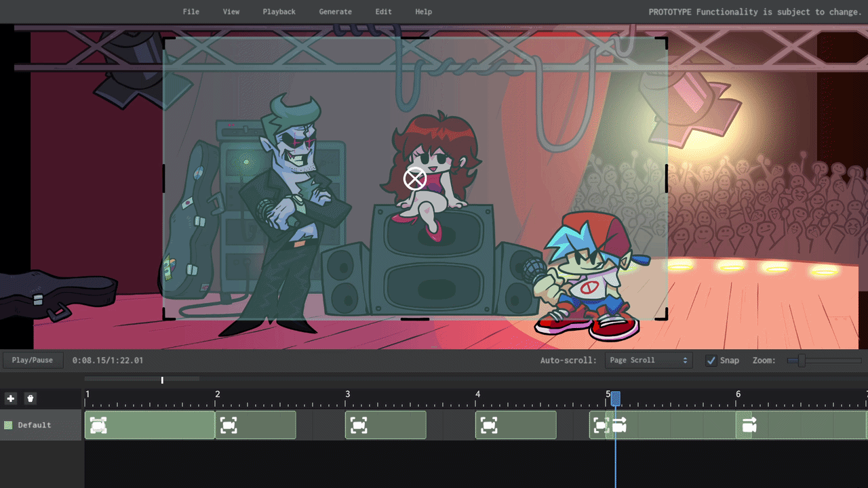The width and height of the screenshot is (868, 488).
Task: Select the camera focus event at measure 4
Action: (x=489, y=425)
